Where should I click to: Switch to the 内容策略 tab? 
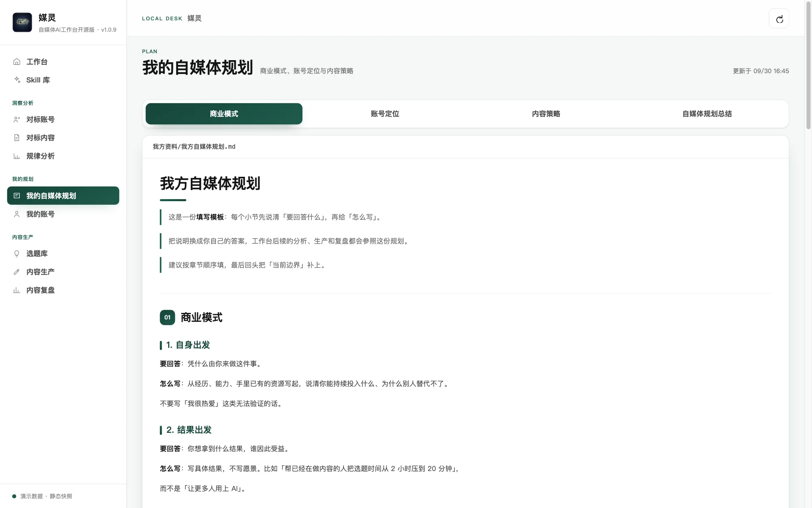point(546,114)
